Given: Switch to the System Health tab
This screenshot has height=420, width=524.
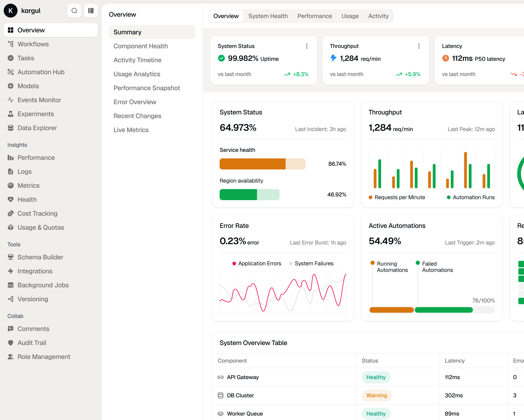Looking at the screenshot, I should (x=268, y=16).
